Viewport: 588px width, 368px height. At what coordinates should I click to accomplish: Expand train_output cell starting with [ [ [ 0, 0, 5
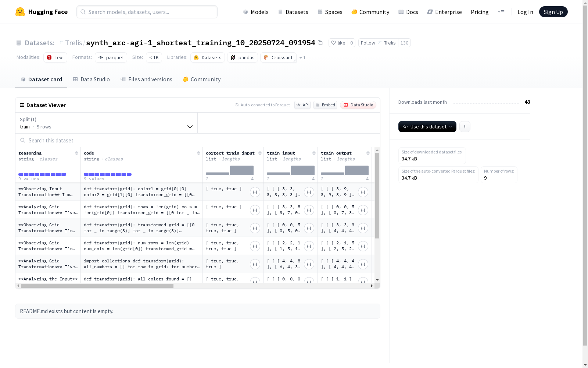pos(363,210)
